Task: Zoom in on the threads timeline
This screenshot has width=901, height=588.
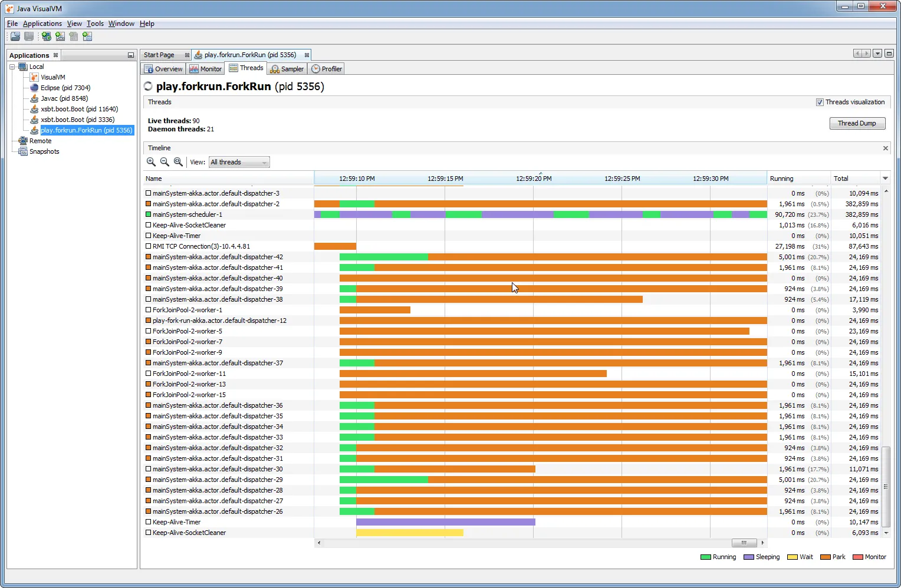Action: point(151,162)
